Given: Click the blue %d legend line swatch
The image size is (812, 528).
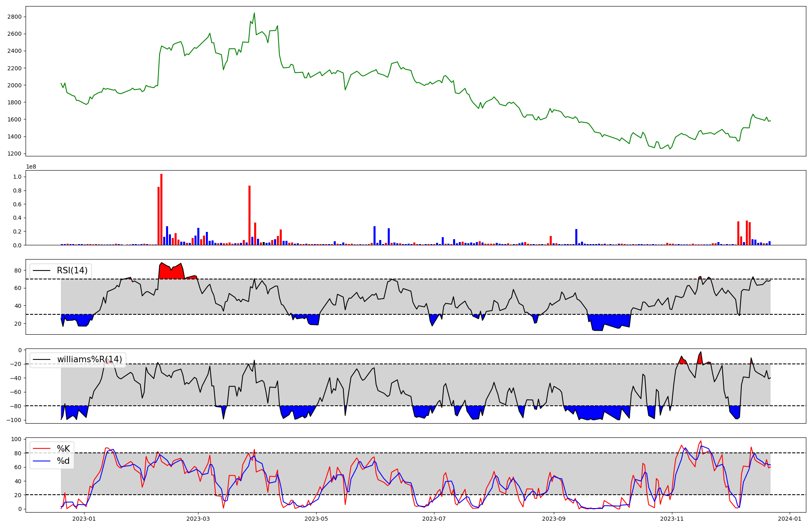Looking at the screenshot, I should pyautogui.click(x=42, y=461).
